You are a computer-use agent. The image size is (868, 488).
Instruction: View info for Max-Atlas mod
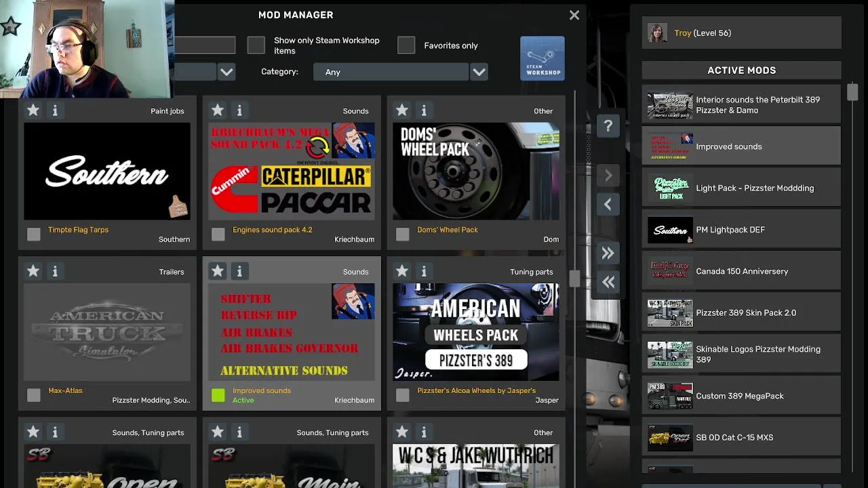(55, 271)
